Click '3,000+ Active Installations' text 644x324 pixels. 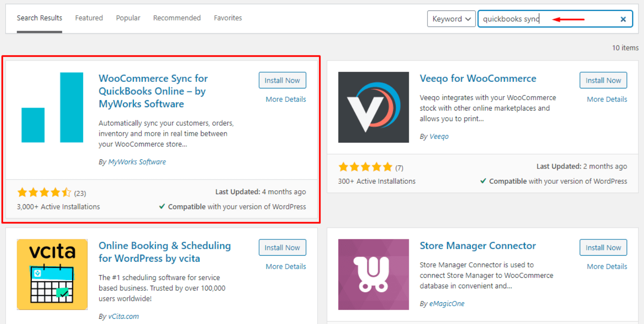[x=58, y=207]
